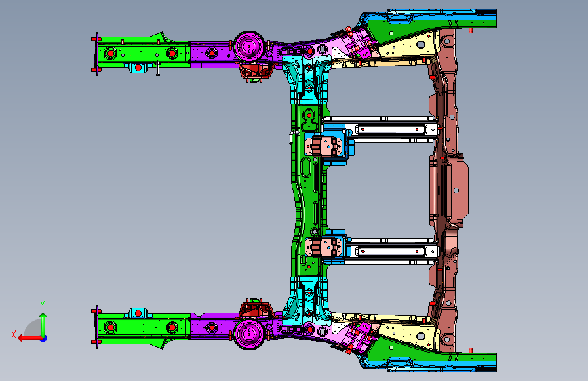588x381 pixels.
Task: Click the "Y" label on the axis triad
Action: [43, 305]
